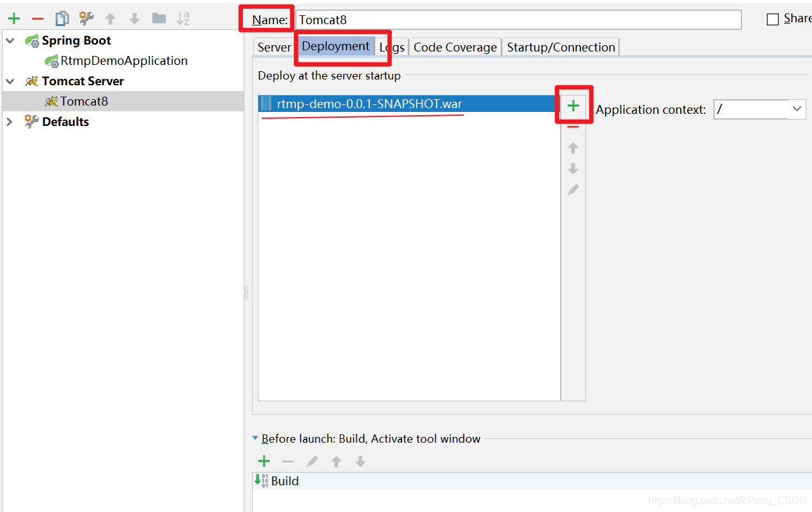Edit default configurations via wrench icon

[x=85, y=18]
